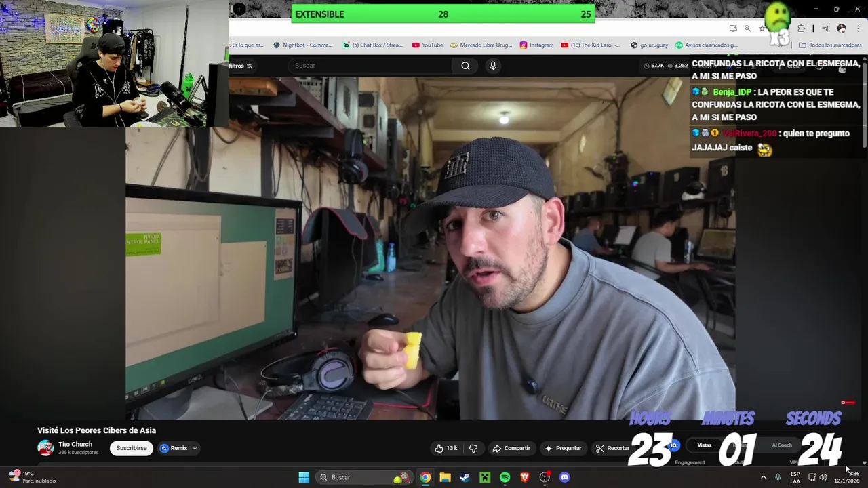Screen dimensions: 868x488
Task: Open network tray icon
Action: pos(812,477)
